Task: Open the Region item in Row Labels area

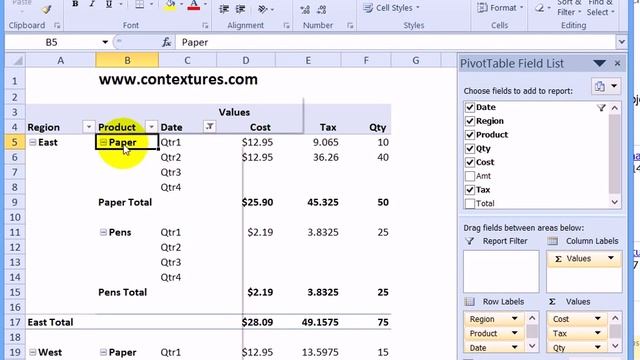Action: (494, 319)
